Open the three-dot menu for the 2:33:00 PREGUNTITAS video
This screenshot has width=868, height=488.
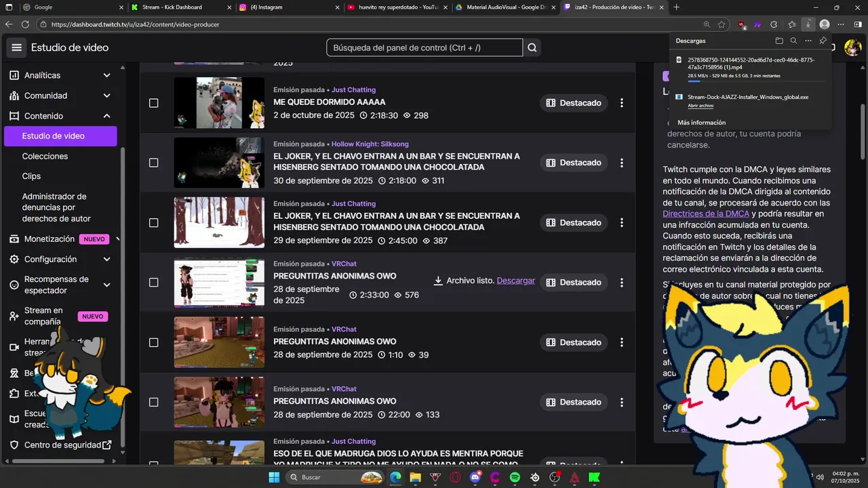pos(622,282)
